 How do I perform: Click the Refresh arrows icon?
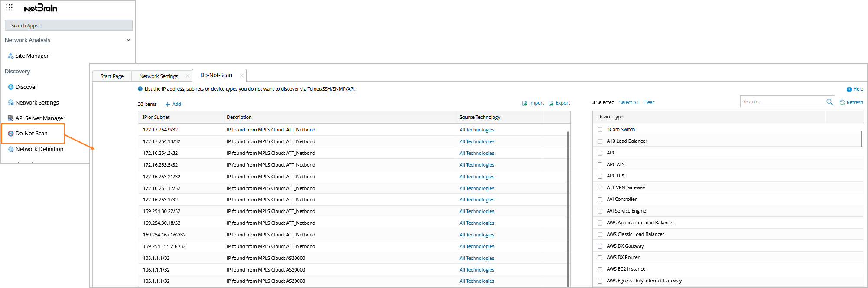click(842, 102)
